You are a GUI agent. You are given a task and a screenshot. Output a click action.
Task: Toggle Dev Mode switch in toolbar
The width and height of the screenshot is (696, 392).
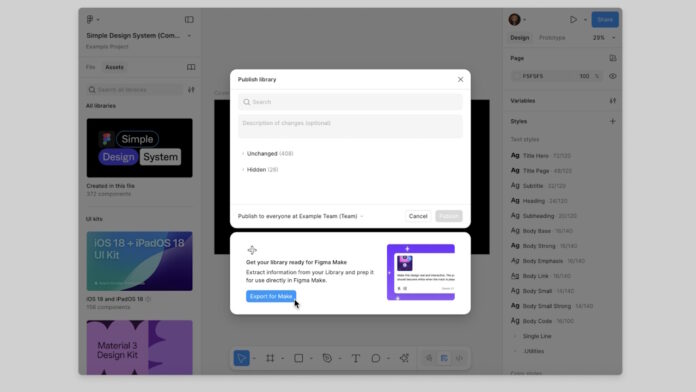[459, 358]
